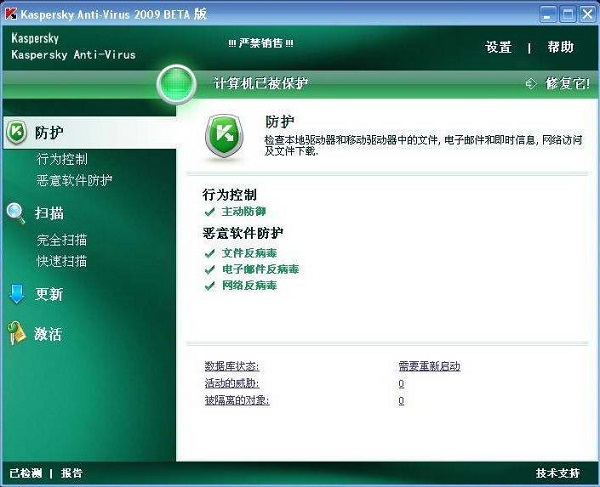Viewport: 600px width, 487px height.
Task: Open 技术支持 link at bottom right
Action: coord(557,473)
